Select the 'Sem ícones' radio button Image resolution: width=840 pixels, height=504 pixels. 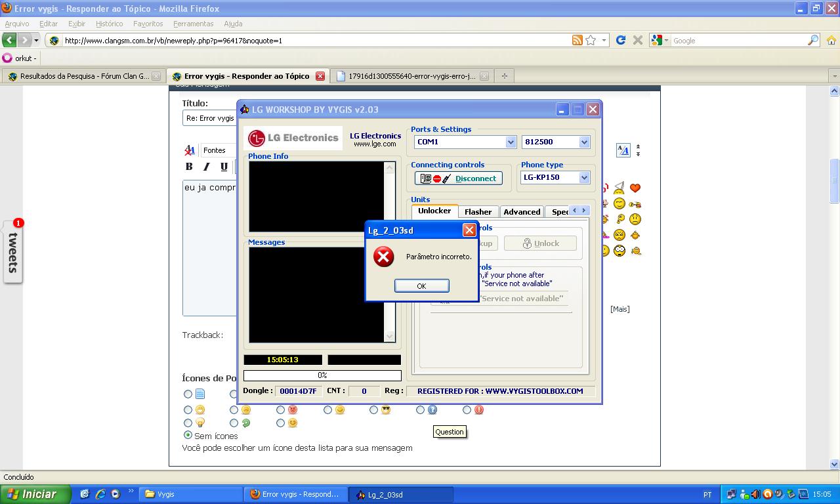click(x=188, y=435)
